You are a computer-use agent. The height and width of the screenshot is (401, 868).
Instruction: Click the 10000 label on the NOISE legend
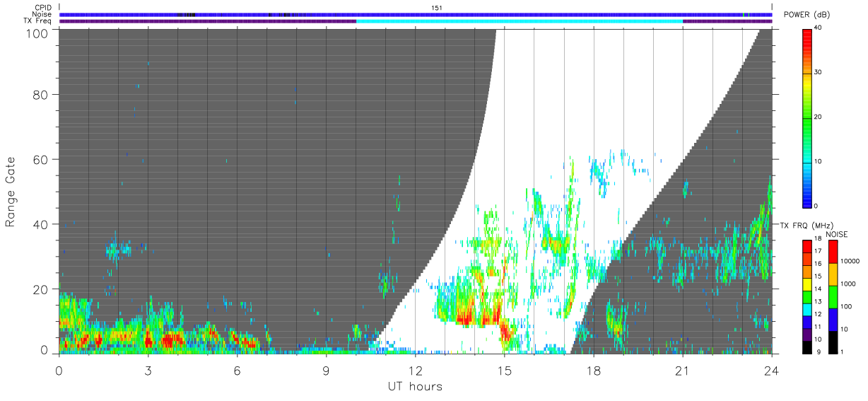click(x=850, y=261)
